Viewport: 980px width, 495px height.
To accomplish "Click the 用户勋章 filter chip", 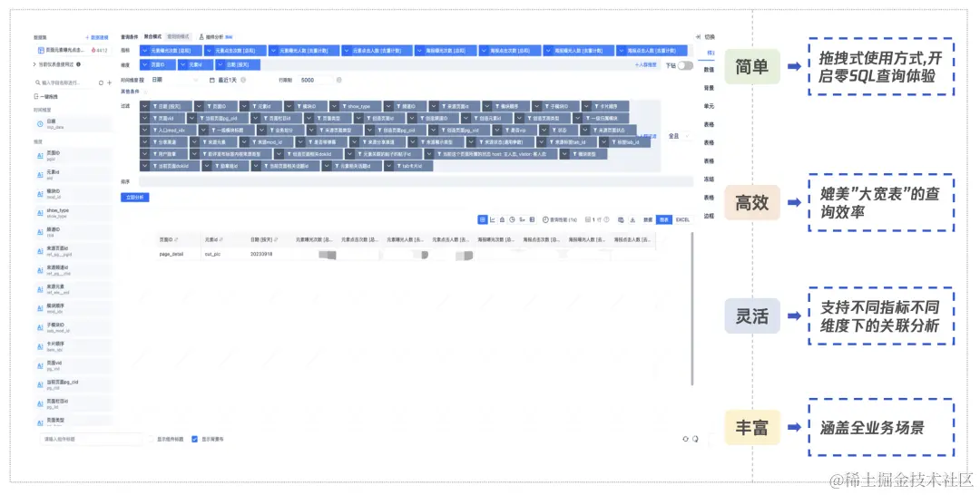I will (163, 153).
